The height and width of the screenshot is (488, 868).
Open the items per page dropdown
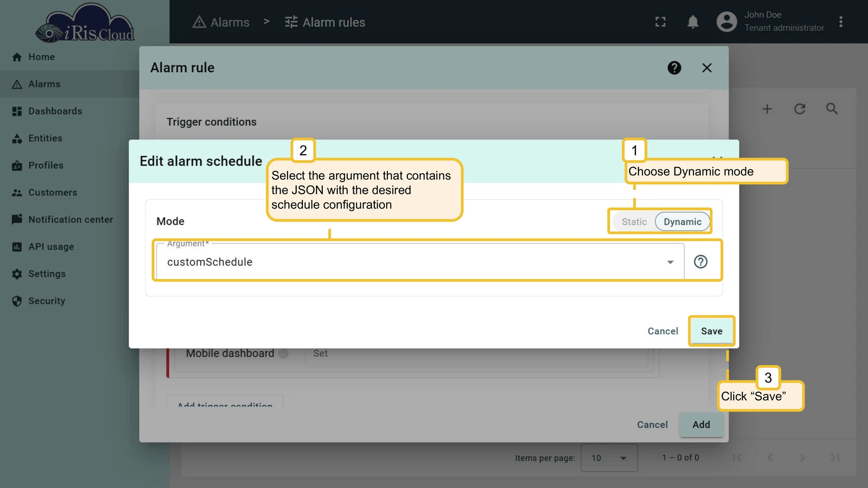click(x=609, y=458)
